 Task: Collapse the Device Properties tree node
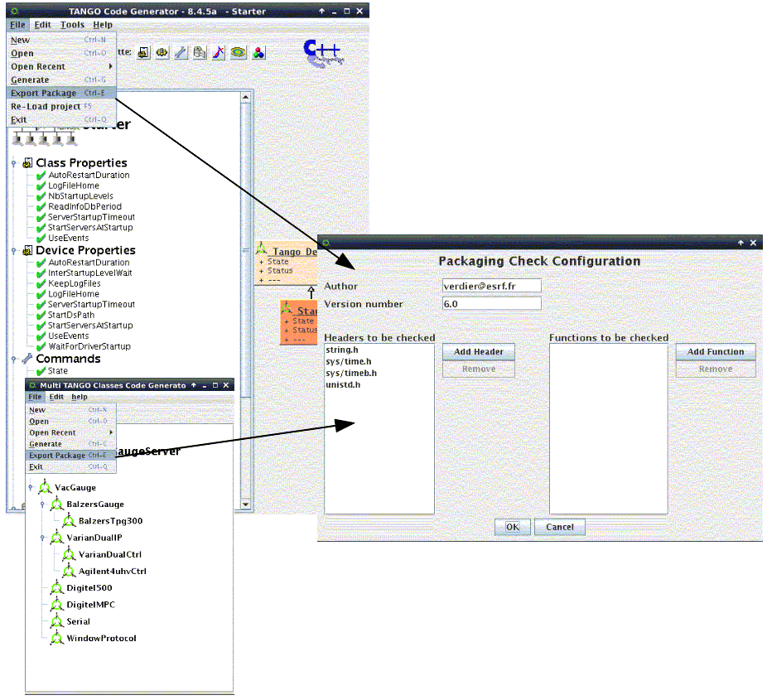(x=14, y=250)
